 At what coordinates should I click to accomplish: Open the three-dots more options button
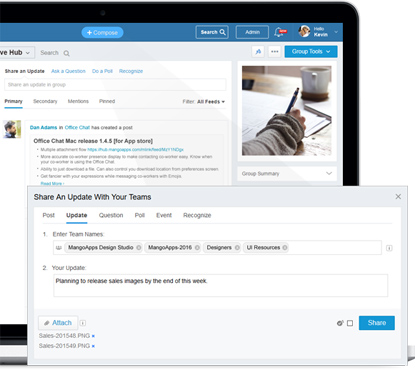275,52
